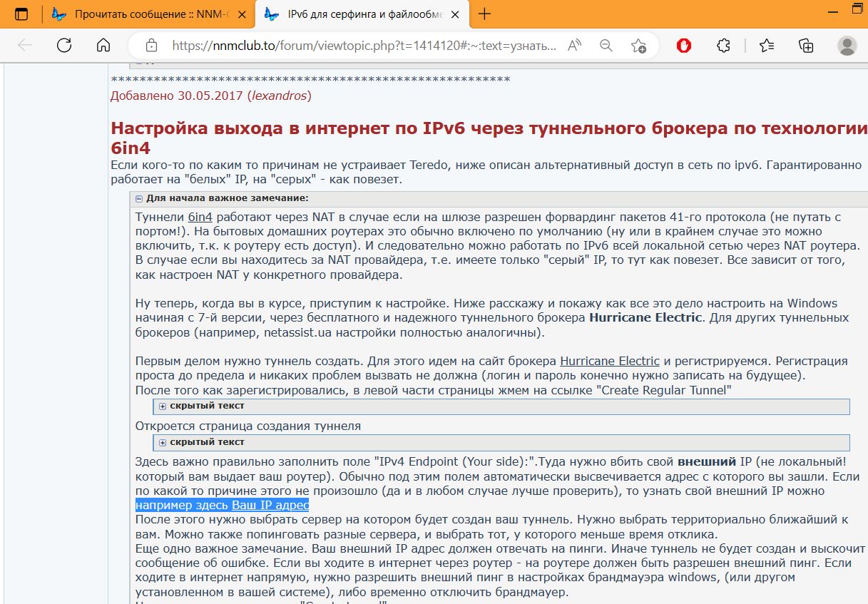868x604 pixels.
Task: Click the line 'Откроется страница создания туннеля'
Action: pos(248,426)
